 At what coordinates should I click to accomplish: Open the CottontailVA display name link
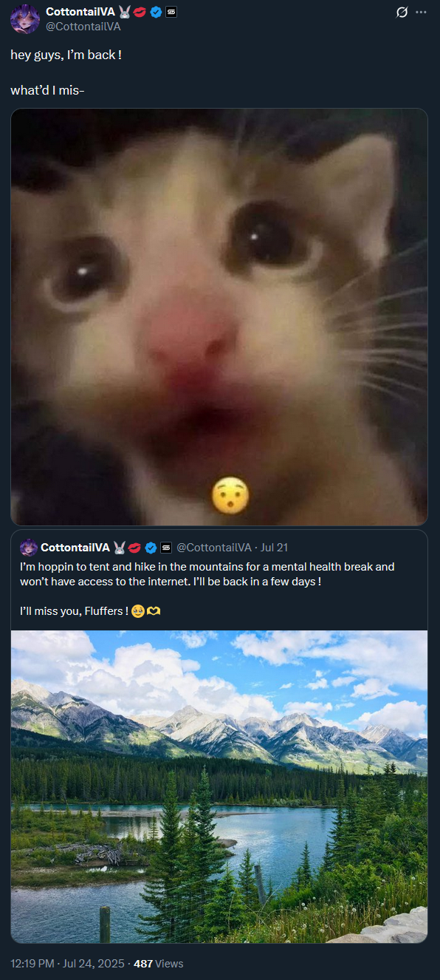[78, 12]
